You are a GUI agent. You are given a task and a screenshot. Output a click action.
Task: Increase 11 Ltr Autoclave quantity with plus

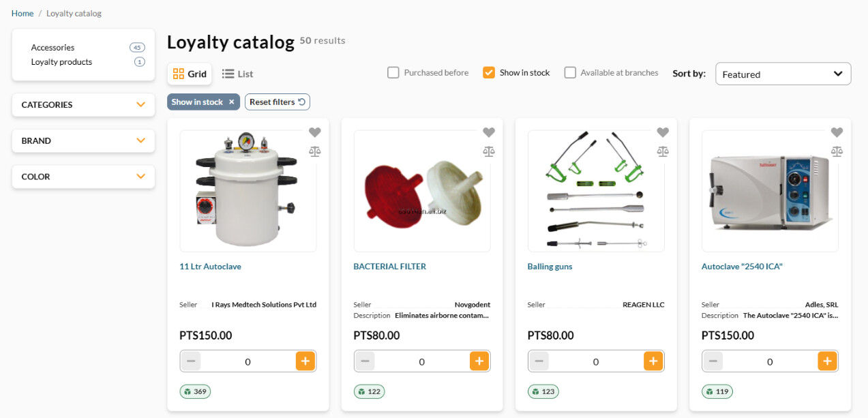click(x=305, y=361)
